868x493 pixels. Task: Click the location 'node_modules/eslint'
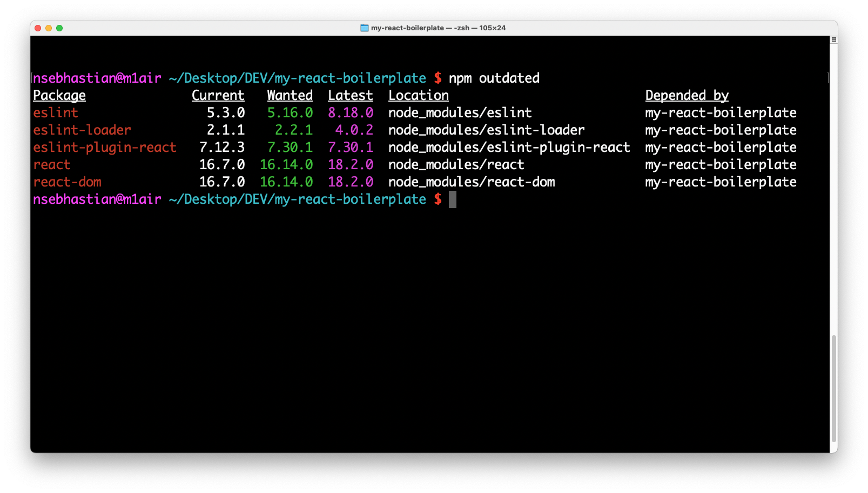[x=460, y=113]
